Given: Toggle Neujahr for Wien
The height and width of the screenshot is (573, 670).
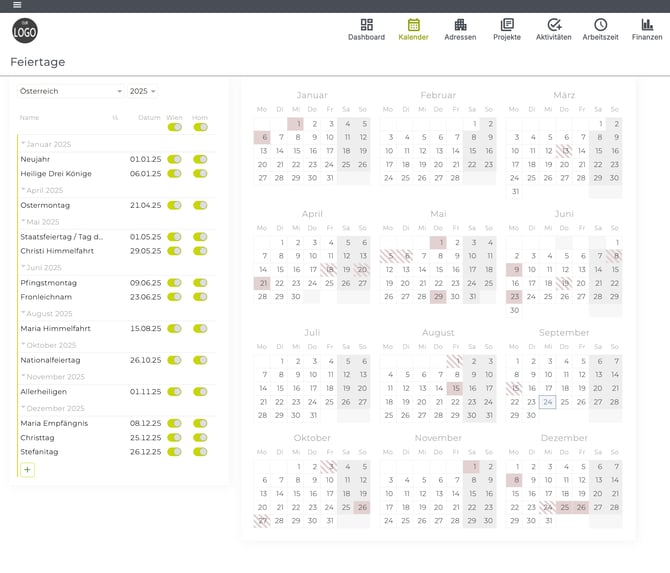Looking at the screenshot, I should pos(175,159).
